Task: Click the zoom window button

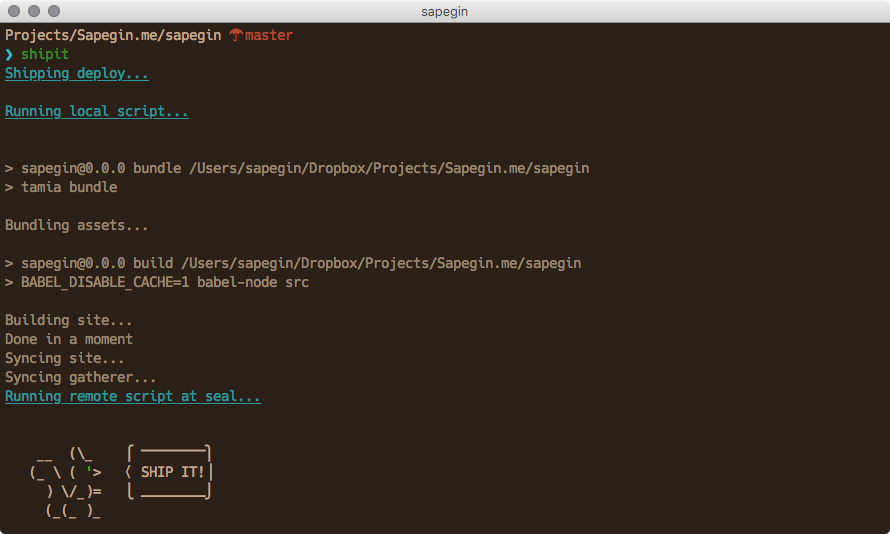Action: click(54, 11)
